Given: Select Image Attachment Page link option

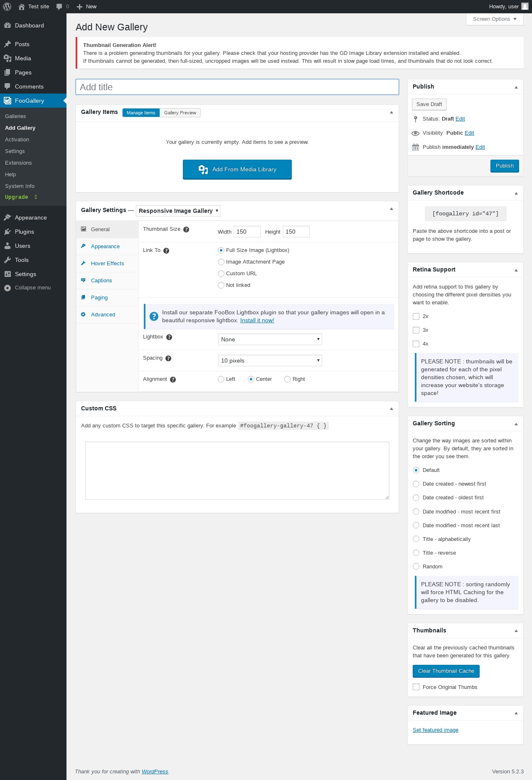Looking at the screenshot, I should point(221,262).
